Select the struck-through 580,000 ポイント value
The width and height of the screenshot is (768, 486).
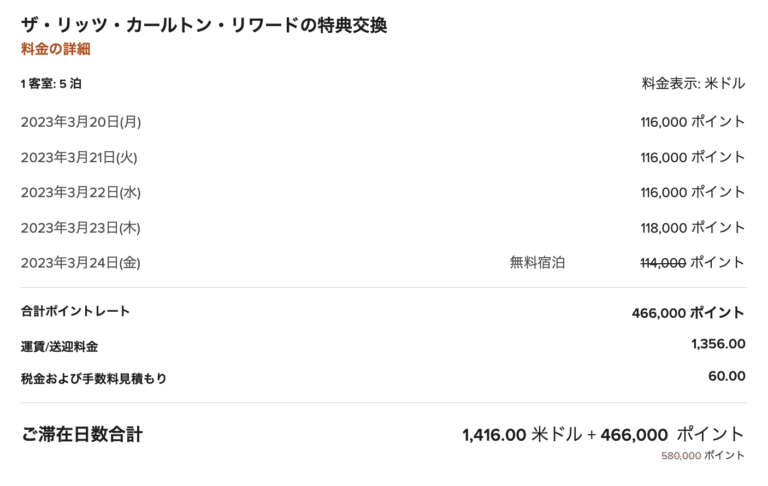tap(703, 456)
